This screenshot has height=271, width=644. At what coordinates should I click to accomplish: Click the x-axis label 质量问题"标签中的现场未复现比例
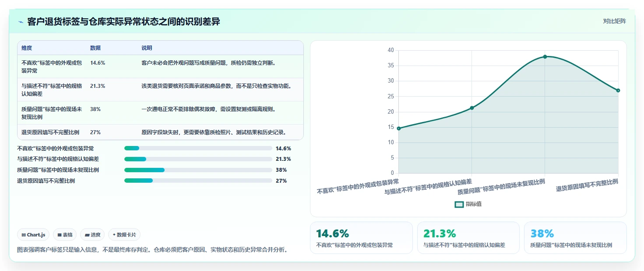coord(501,187)
